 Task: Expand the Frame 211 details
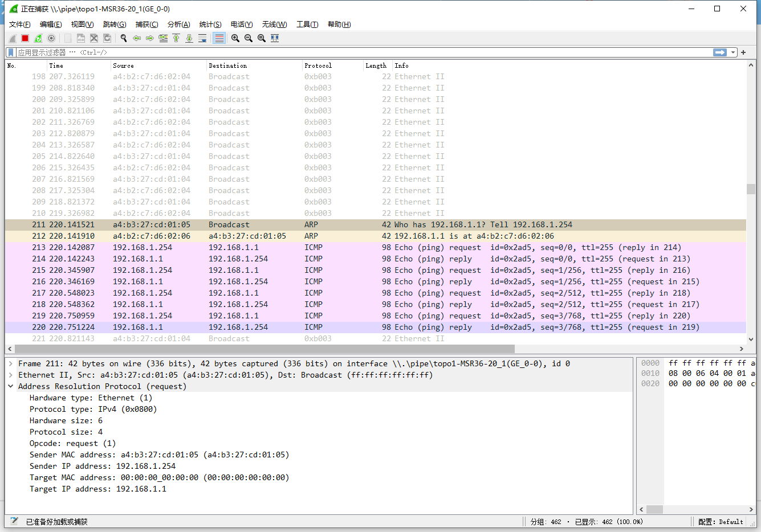point(11,364)
